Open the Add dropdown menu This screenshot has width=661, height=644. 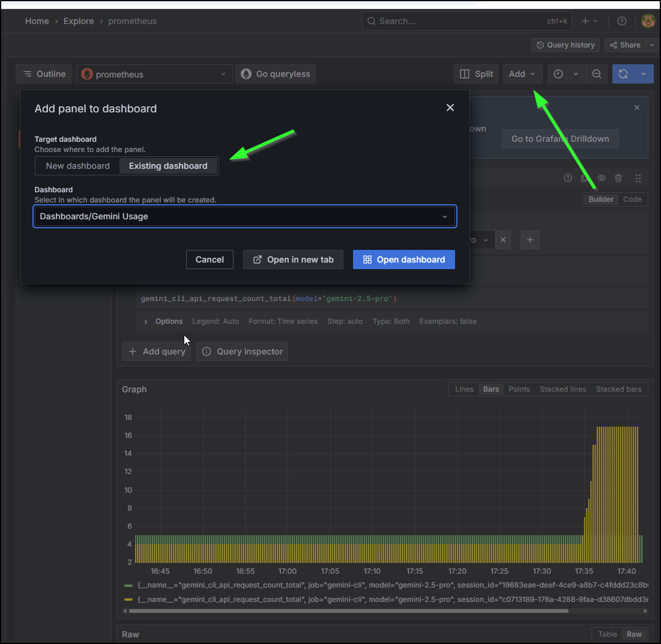(x=522, y=74)
